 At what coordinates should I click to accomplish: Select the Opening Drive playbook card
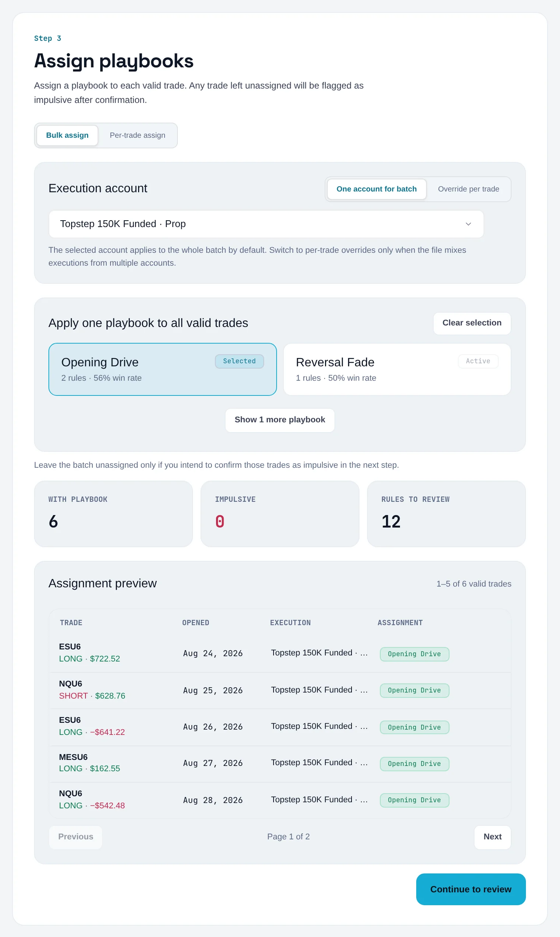point(163,369)
